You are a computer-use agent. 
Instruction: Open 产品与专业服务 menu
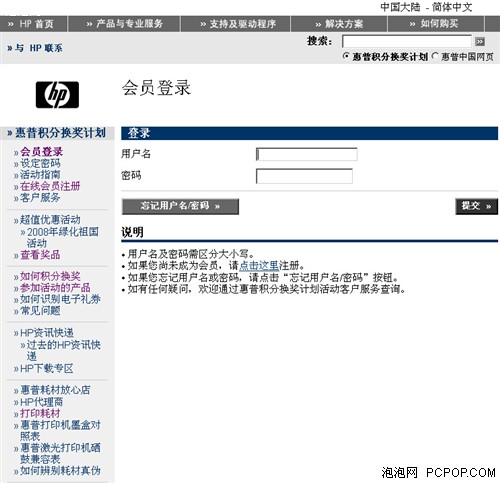click(x=124, y=24)
